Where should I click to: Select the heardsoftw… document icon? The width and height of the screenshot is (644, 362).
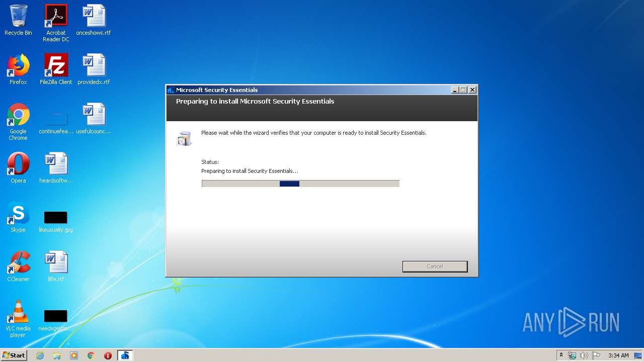click(x=56, y=168)
